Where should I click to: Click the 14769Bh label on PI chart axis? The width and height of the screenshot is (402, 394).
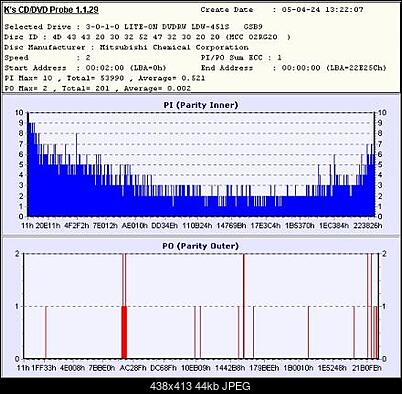231,226
